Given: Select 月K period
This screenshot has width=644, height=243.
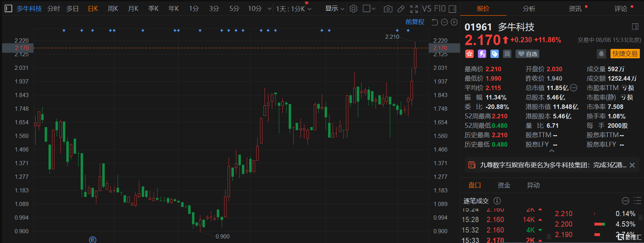Looking at the screenshot, I should (133, 8).
